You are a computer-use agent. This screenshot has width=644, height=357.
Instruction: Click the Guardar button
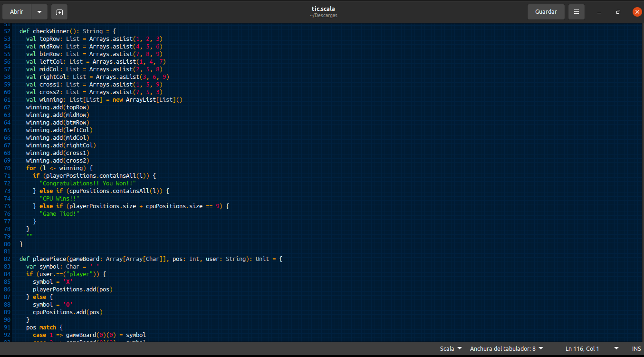pyautogui.click(x=546, y=11)
